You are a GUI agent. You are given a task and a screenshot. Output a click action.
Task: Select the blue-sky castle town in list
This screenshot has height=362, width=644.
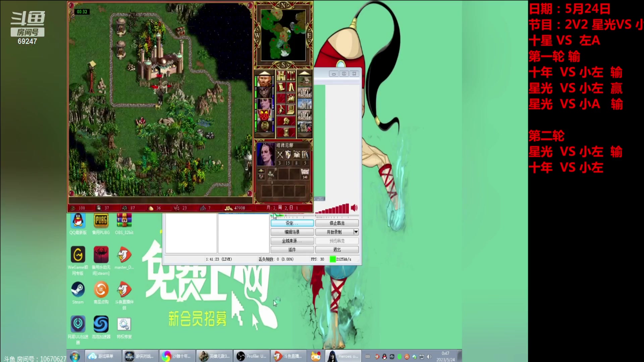point(305,104)
